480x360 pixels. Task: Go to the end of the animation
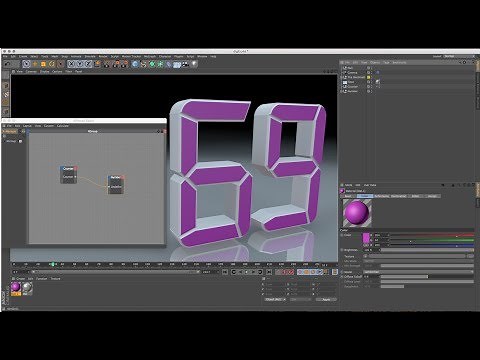(x=269, y=272)
